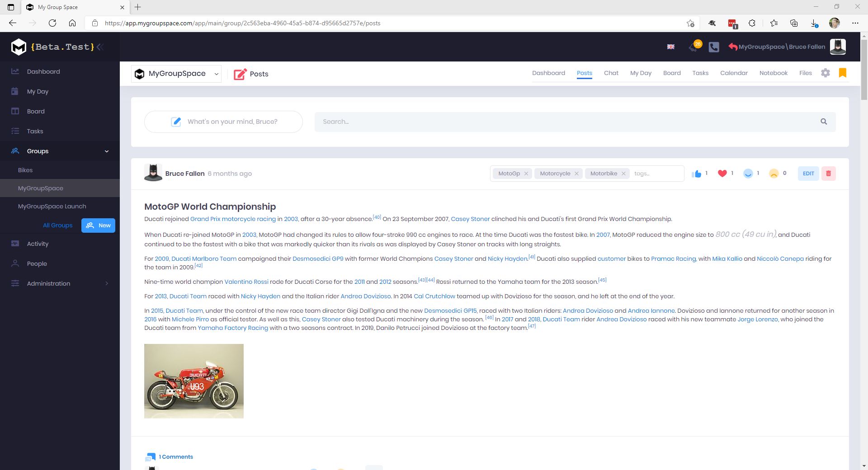Click the All Groups link

57,226
